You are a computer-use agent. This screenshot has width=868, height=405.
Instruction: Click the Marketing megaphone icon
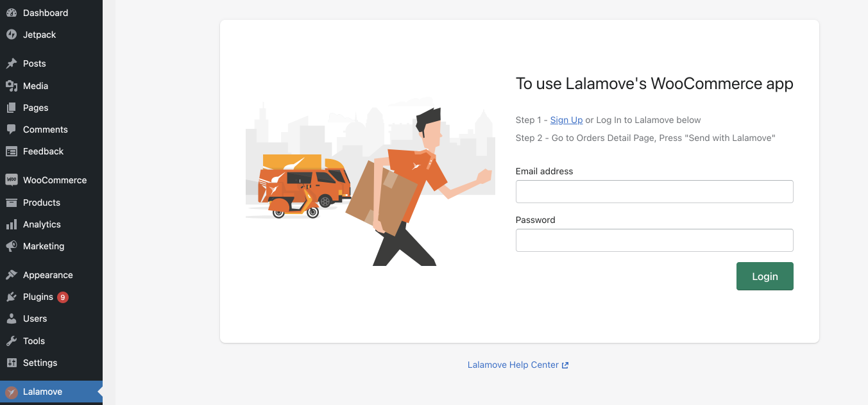pyautogui.click(x=12, y=246)
